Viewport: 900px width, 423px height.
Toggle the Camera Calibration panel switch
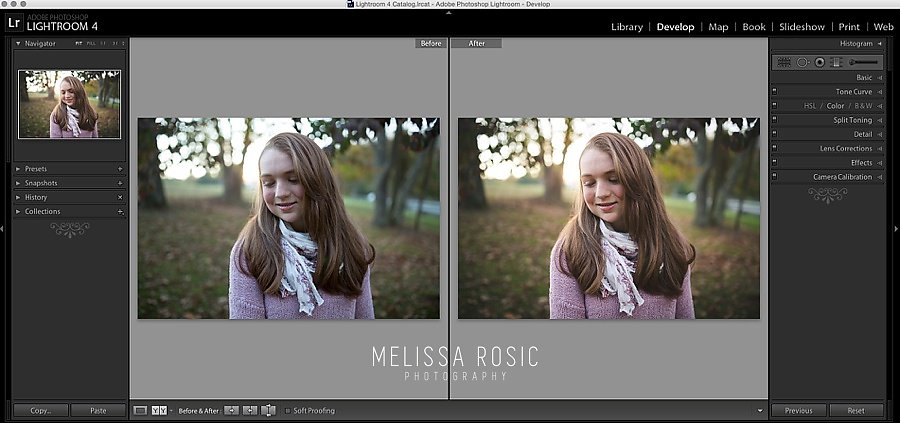coord(774,176)
